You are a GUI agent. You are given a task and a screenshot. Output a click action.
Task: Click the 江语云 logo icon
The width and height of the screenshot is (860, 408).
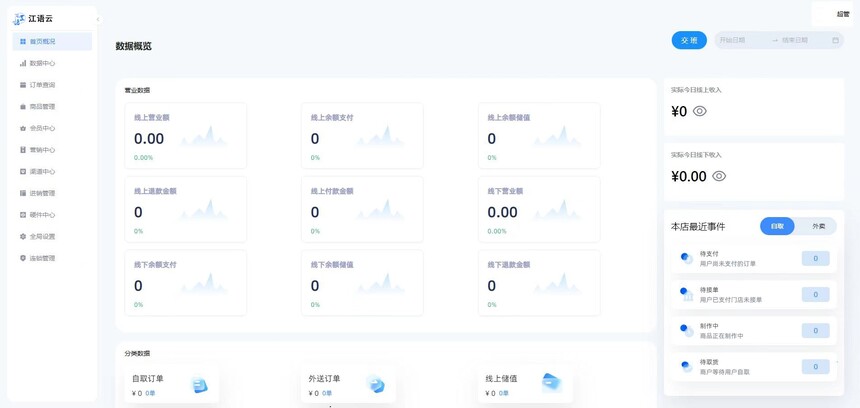[x=19, y=19]
